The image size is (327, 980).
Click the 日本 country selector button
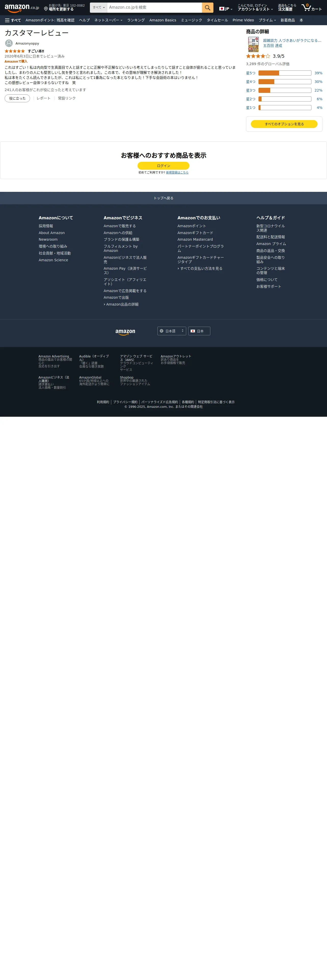[199, 331]
